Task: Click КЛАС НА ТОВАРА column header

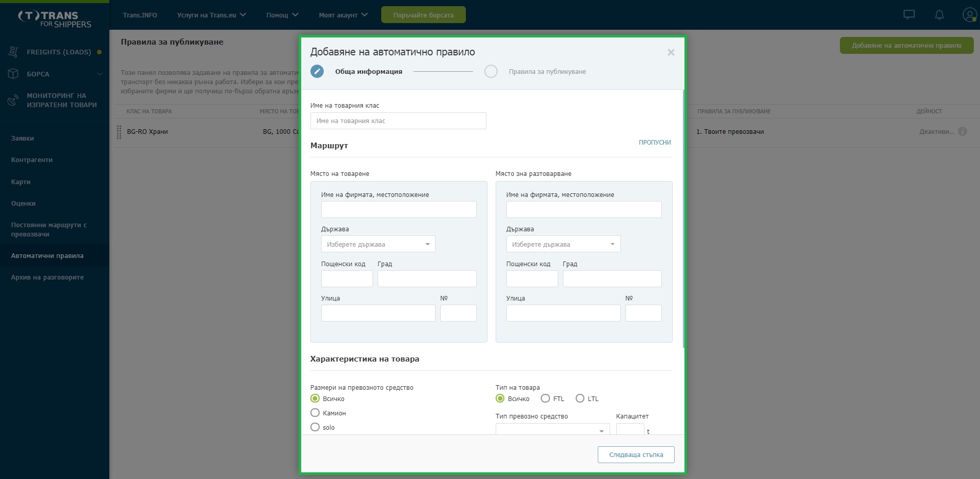Action: point(149,111)
